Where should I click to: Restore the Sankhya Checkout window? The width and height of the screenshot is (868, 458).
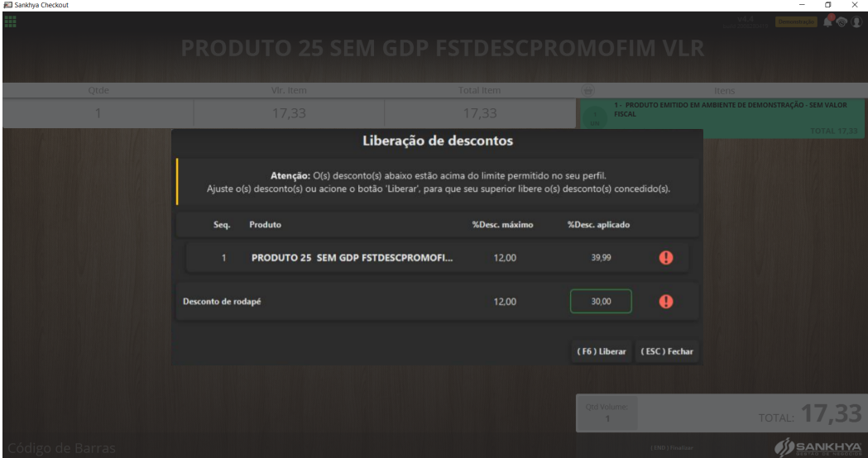828,5
